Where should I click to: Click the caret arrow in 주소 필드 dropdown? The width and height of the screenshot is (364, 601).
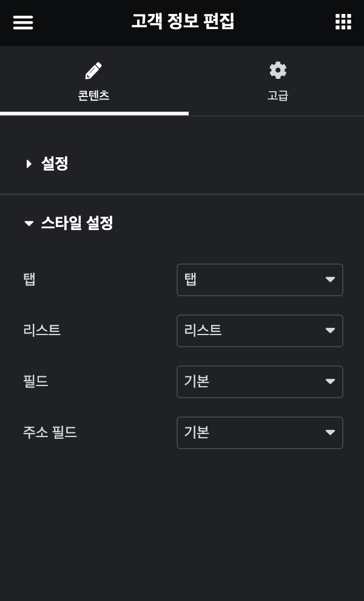pos(330,433)
